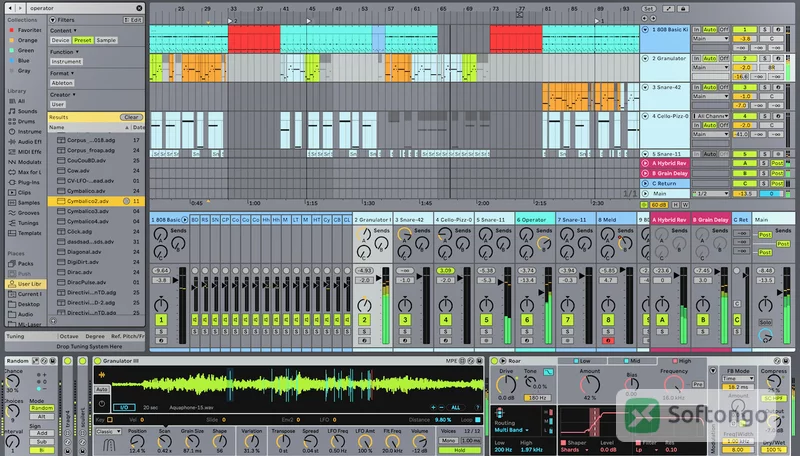Expand the Function filter dropdown
The width and height of the screenshot is (800, 456).
tap(65, 52)
